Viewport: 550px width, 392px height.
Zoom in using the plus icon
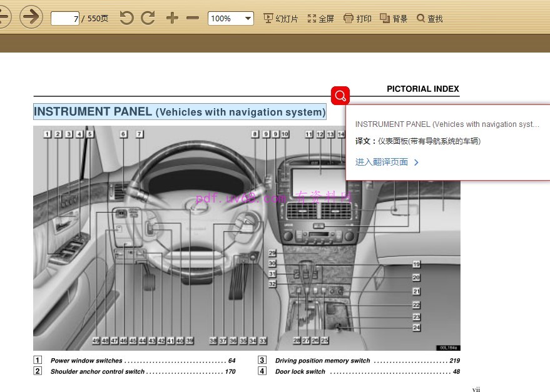tap(171, 18)
